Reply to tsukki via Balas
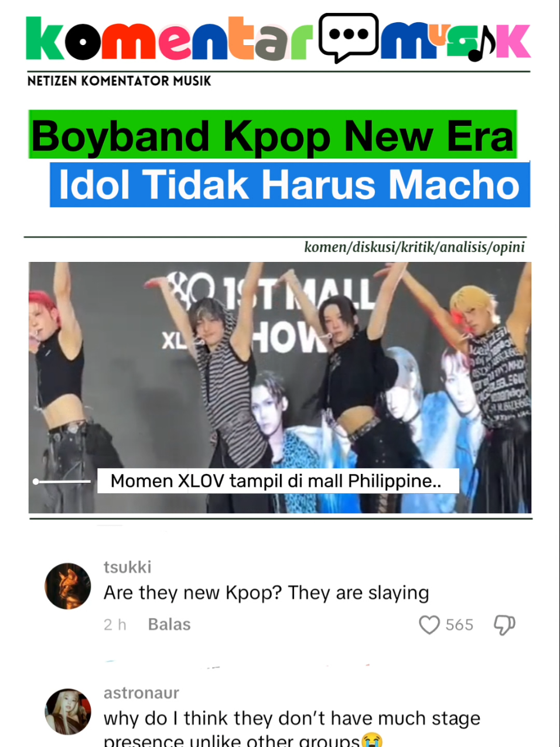The image size is (560, 747). click(x=169, y=625)
